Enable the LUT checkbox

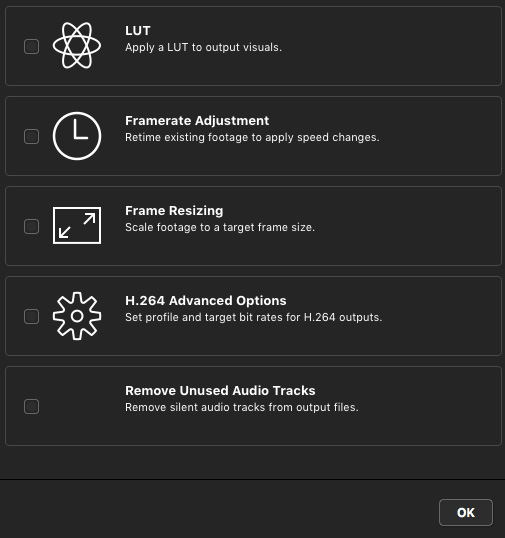tap(32, 46)
